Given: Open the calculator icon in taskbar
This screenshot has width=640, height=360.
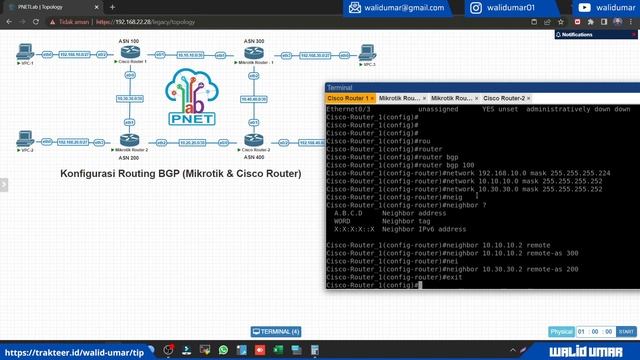Looking at the screenshot, I should pyautogui.click(x=315, y=350).
